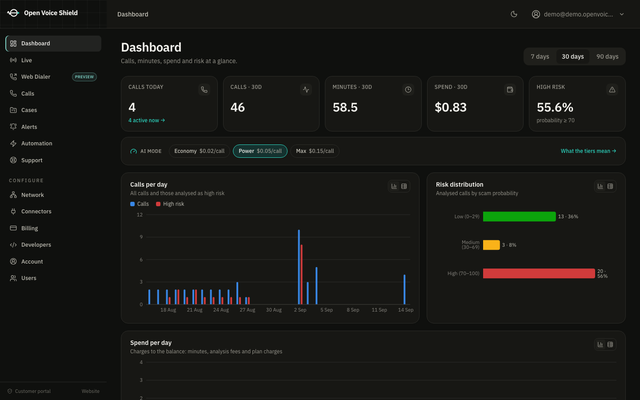Select the 7 days range
The image size is (640, 400).
point(540,56)
